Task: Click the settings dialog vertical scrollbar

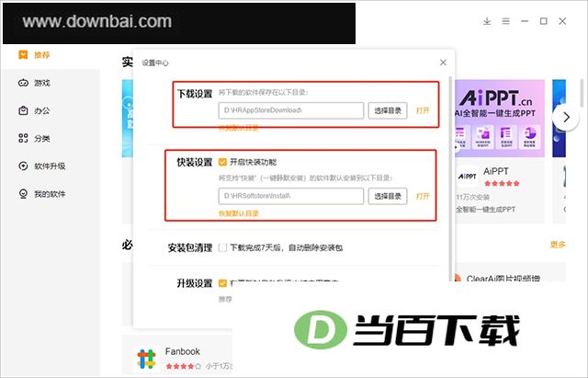Action: [450, 178]
